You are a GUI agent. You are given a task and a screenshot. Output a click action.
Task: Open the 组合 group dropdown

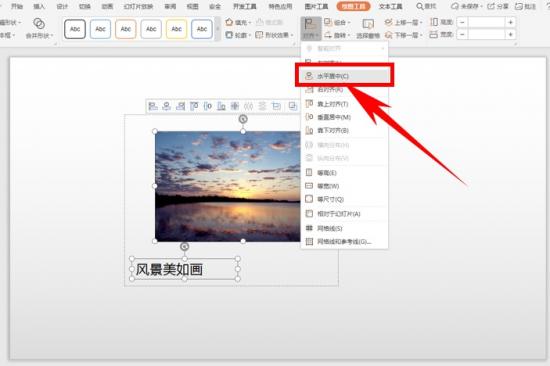[x=337, y=22]
